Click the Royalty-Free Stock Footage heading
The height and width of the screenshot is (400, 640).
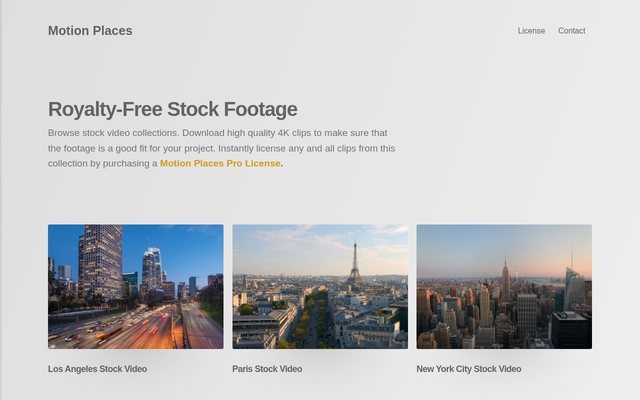click(x=173, y=109)
